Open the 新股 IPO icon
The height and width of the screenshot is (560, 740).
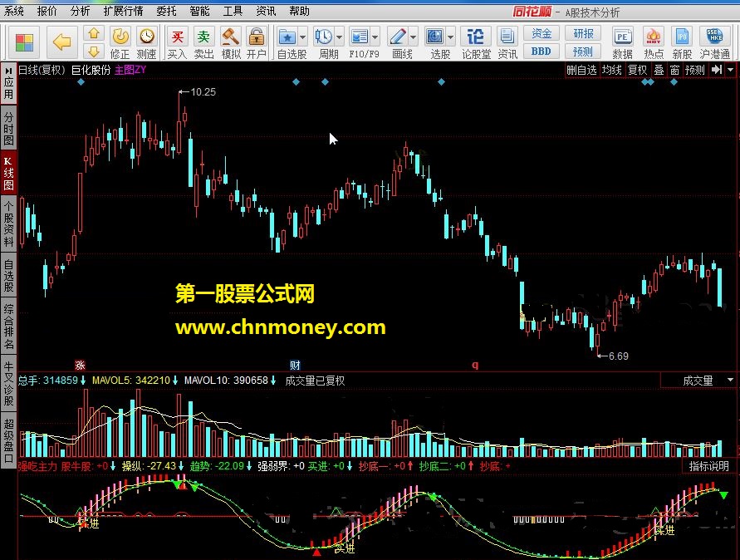point(682,43)
